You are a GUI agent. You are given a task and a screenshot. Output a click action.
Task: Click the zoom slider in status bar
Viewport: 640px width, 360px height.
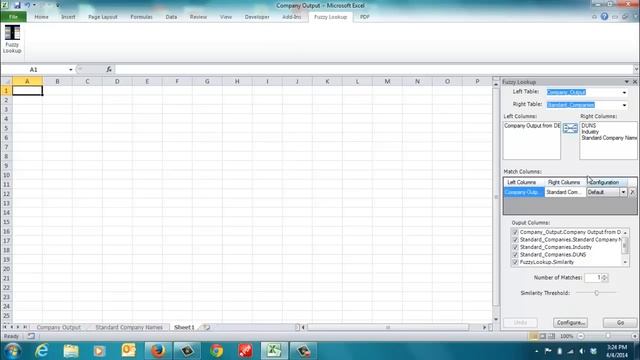608,336
